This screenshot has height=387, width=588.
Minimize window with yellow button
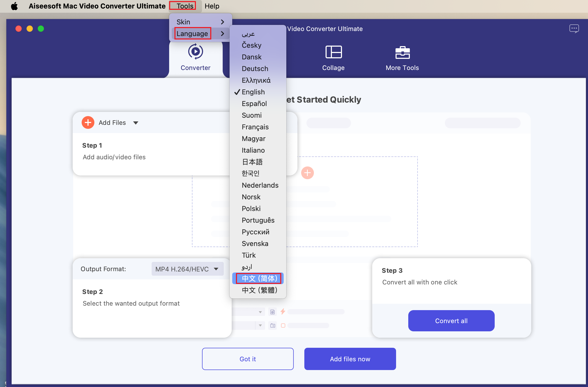click(x=30, y=29)
